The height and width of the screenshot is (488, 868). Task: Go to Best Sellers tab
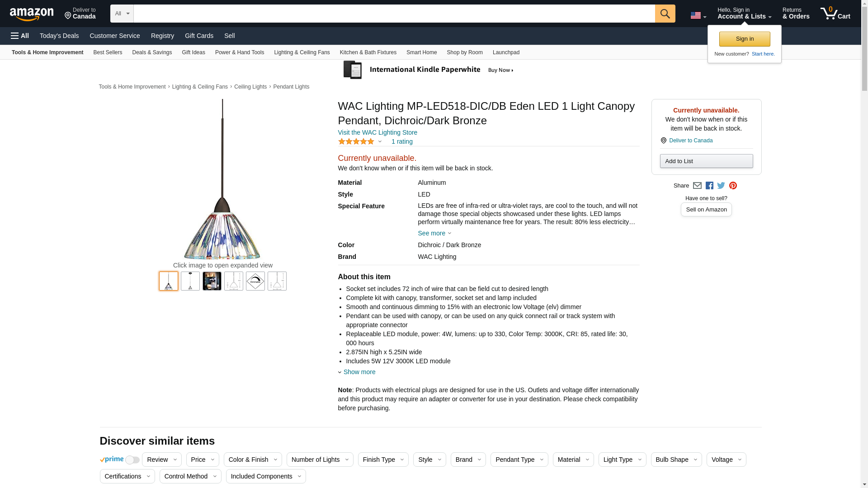click(108, 52)
